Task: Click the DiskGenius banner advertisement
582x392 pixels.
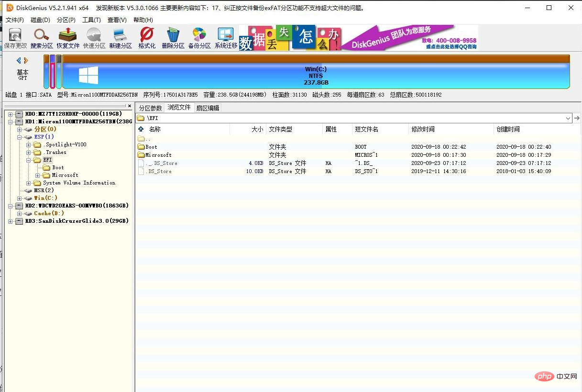Action: click(359, 38)
